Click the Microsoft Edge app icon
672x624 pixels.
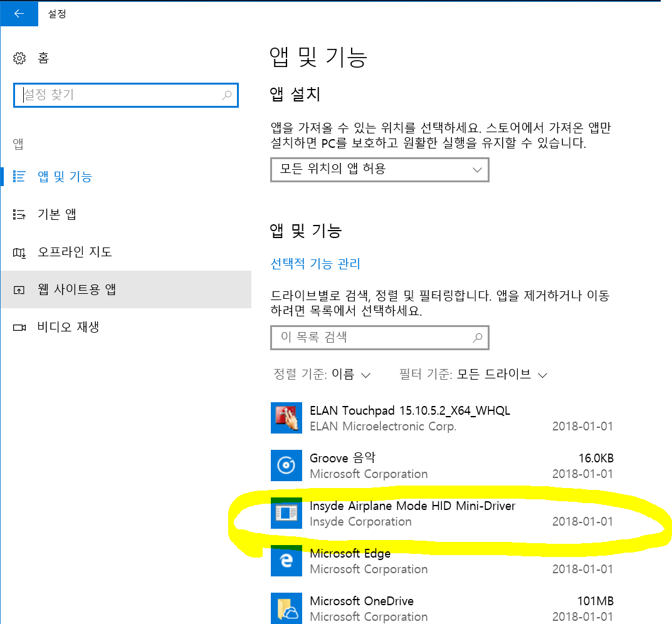(286, 561)
